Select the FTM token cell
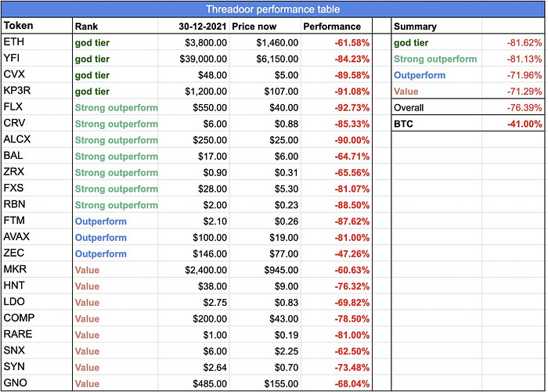 (x=37, y=221)
